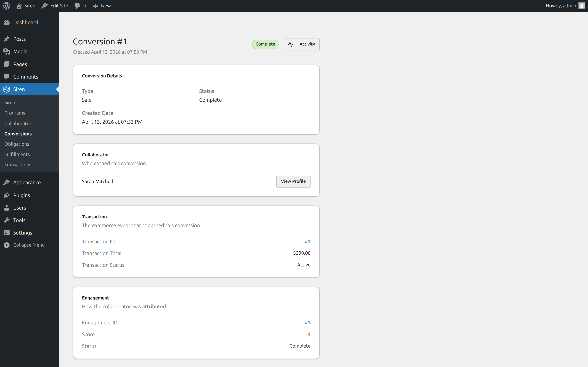The height and width of the screenshot is (367, 588).
Task: Open the Engagement ID #1 link
Action: point(307,322)
